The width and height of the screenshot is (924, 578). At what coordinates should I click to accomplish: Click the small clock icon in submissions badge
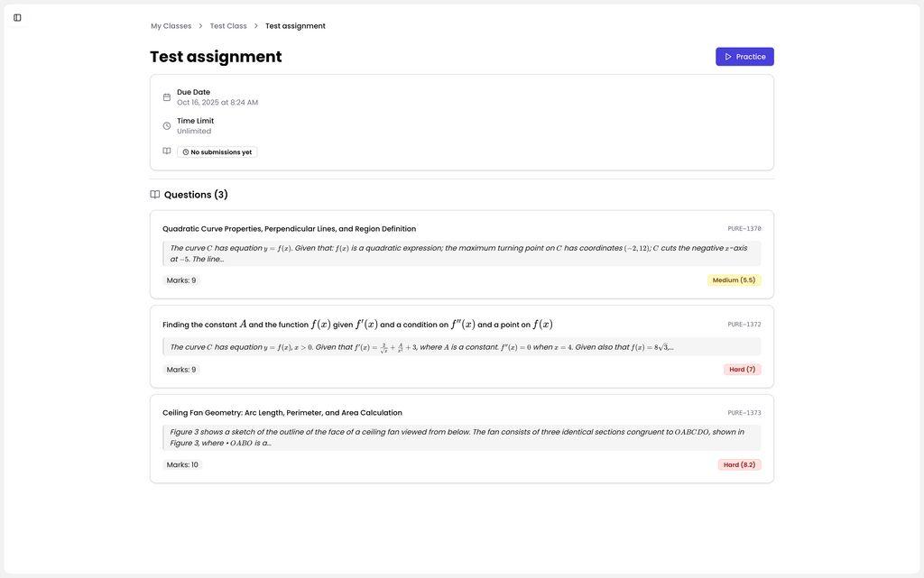pos(186,152)
